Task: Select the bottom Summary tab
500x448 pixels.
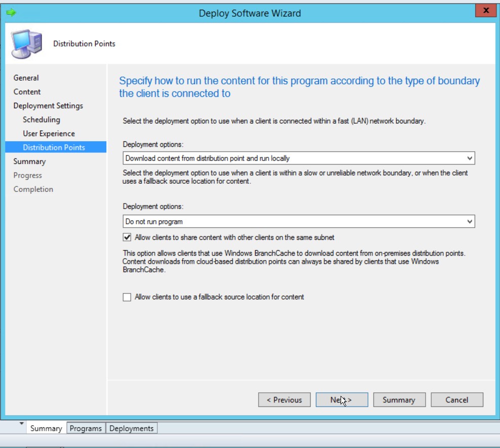Action: 46,428
